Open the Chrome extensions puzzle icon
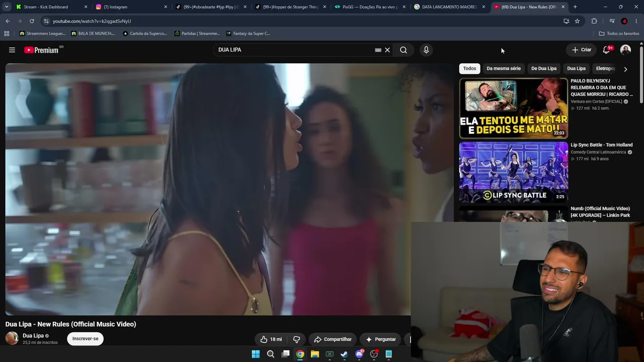Screen dimensions: 644x362 tap(594, 21)
